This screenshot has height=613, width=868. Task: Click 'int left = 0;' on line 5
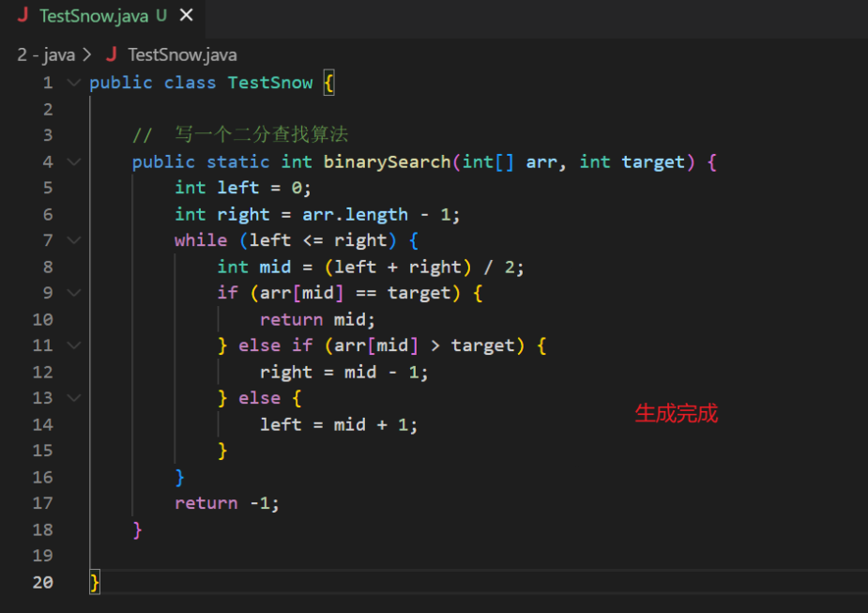(242, 189)
